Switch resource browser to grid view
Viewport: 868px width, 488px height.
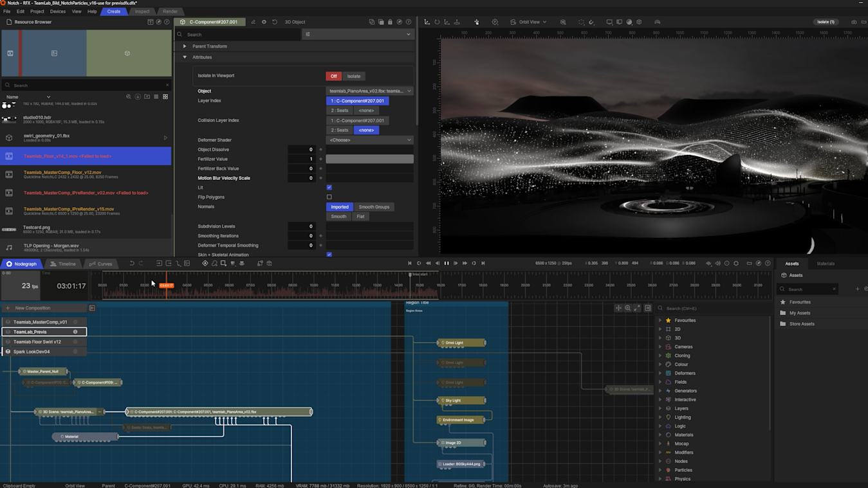tap(165, 96)
